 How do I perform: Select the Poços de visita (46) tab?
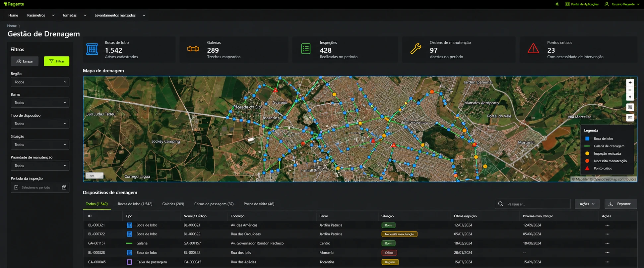coord(259,204)
